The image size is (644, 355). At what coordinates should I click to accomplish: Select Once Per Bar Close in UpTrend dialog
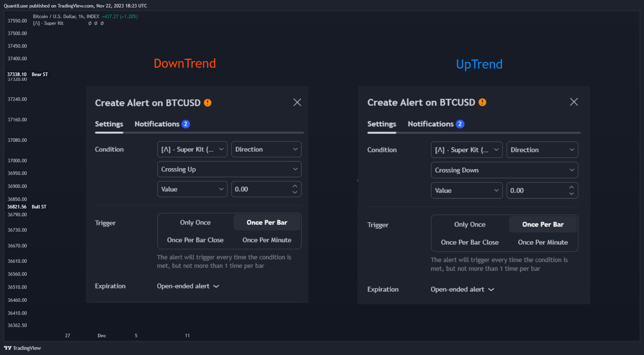point(470,242)
